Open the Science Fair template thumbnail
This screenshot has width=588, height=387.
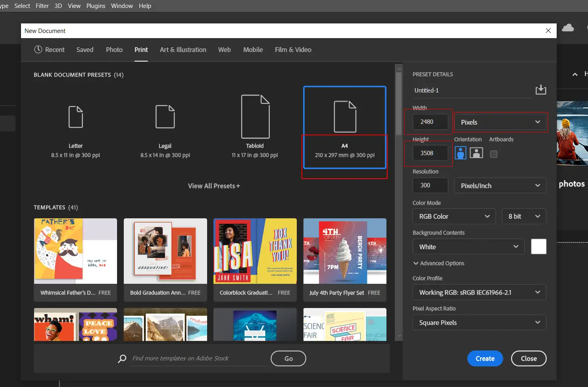[345, 325]
